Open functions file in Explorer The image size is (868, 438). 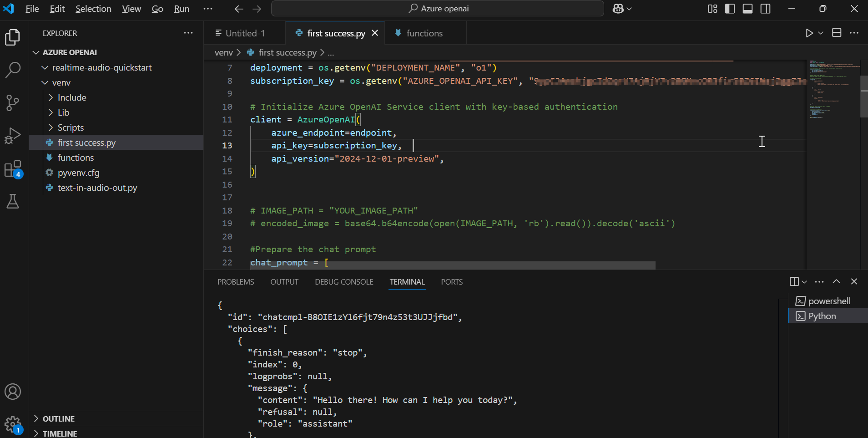point(116,158)
